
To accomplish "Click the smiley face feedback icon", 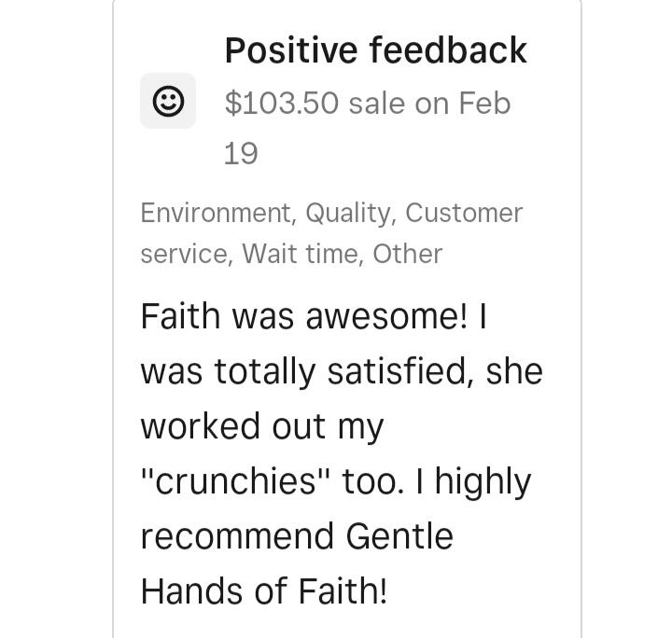I will pyautogui.click(x=168, y=101).
